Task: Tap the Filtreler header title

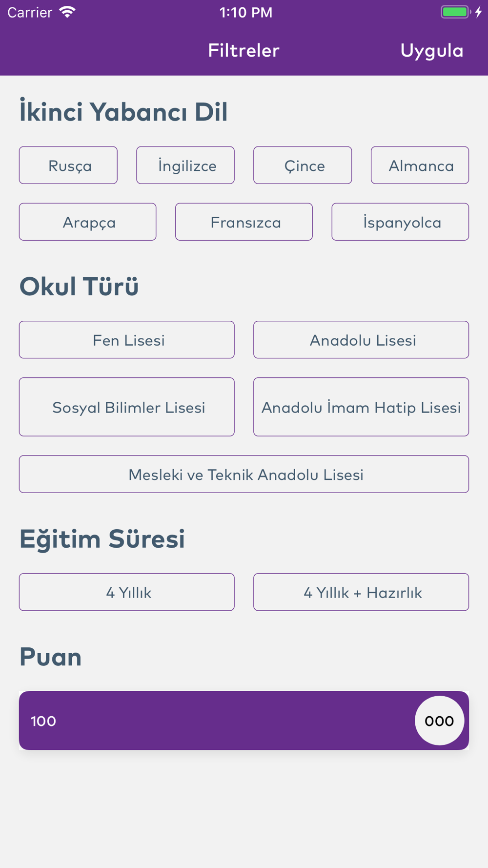Action: tap(244, 50)
